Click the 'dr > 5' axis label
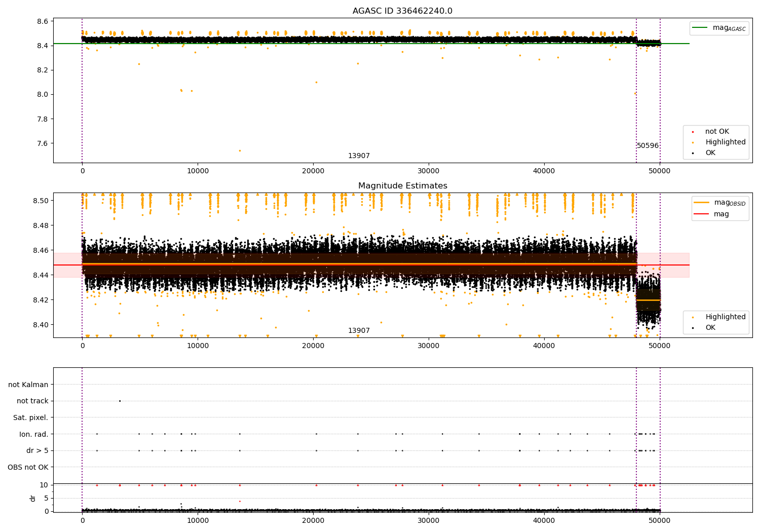This screenshot has width=760, height=532. pyautogui.click(x=37, y=450)
